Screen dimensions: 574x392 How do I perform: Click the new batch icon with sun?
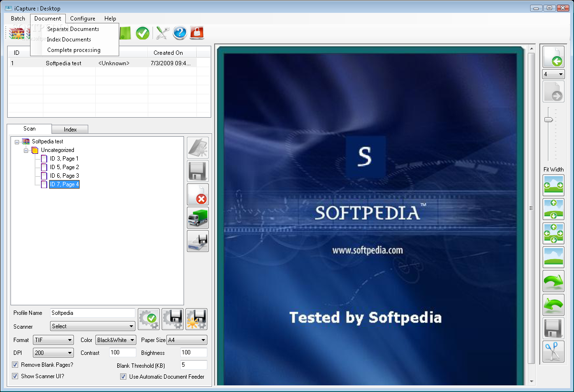click(17, 33)
